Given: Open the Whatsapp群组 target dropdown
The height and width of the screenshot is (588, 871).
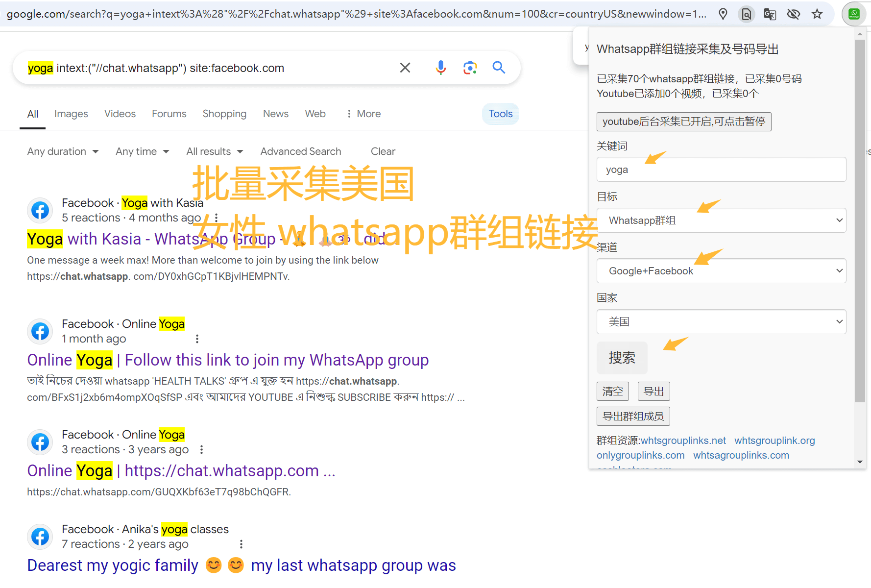Looking at the screenshot, I should [721, 220].
